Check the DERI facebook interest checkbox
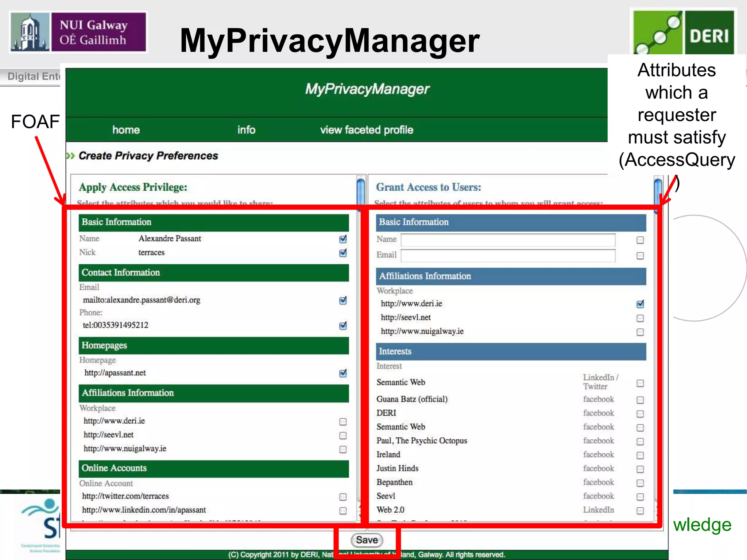 640,414
